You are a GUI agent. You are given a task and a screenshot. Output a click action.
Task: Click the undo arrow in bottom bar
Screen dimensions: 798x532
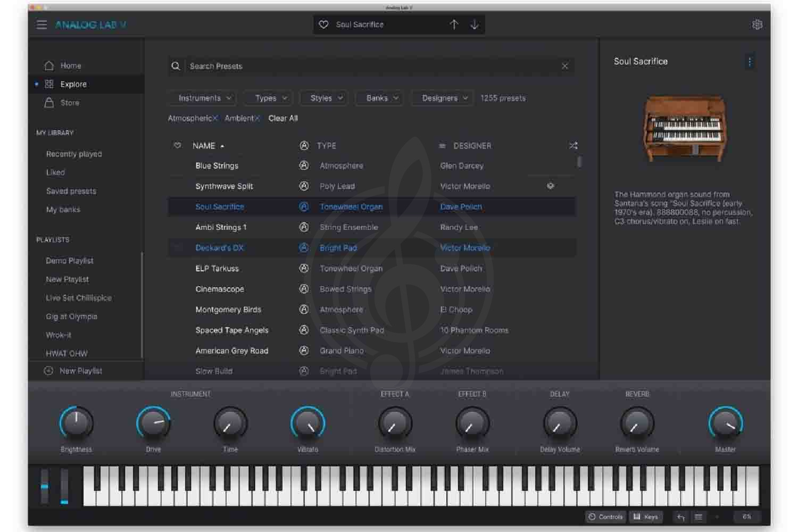[681, 517]
